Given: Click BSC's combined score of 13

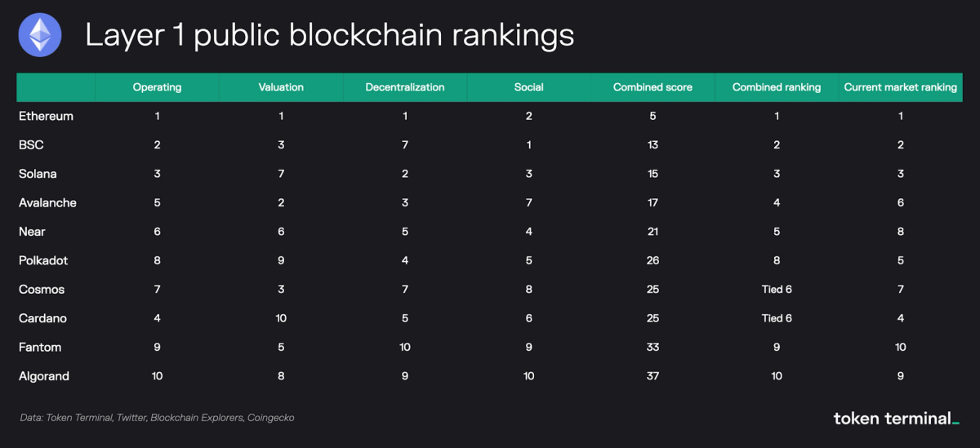Looking at the screenshot, I should (653, 145).
